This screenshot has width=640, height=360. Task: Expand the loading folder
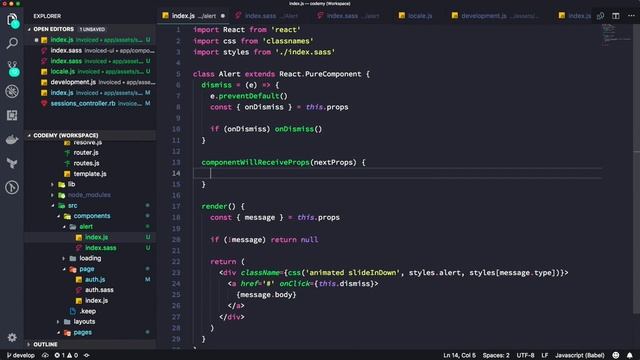tap(90, 258)
